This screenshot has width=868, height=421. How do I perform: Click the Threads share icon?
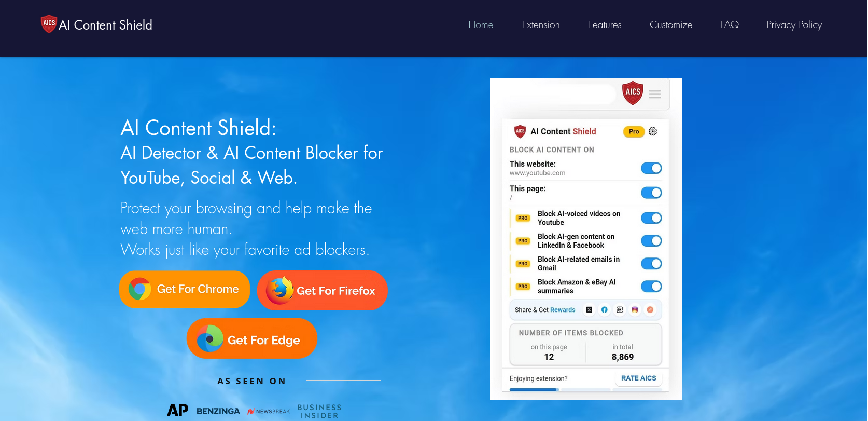tap(620, 310)
